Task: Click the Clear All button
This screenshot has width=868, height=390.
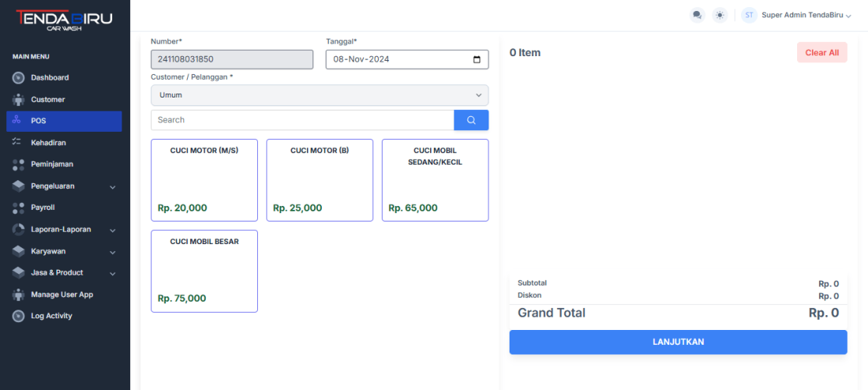Action: point(821,52)
